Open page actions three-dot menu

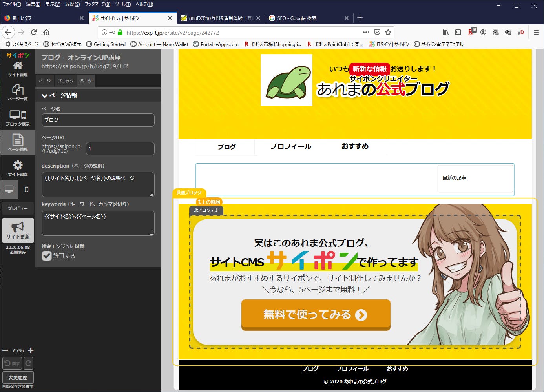pos(366,32)
